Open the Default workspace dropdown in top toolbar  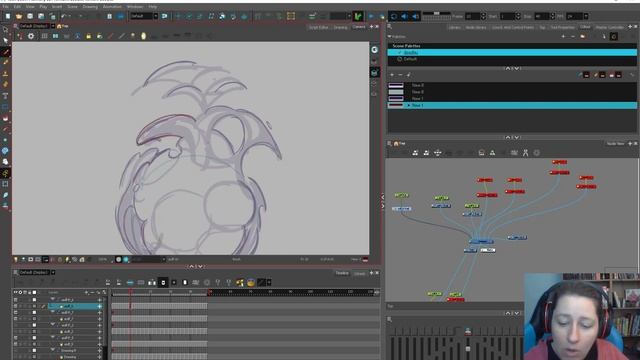[x=156, y=16]
